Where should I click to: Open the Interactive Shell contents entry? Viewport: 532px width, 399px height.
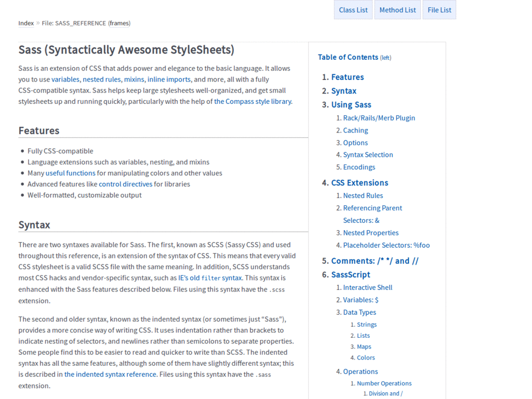click(x=367, y=288)
